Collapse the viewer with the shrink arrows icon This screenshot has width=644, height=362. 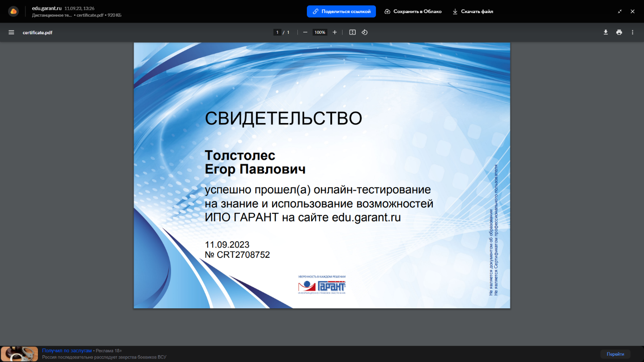[x=620, y=11]
